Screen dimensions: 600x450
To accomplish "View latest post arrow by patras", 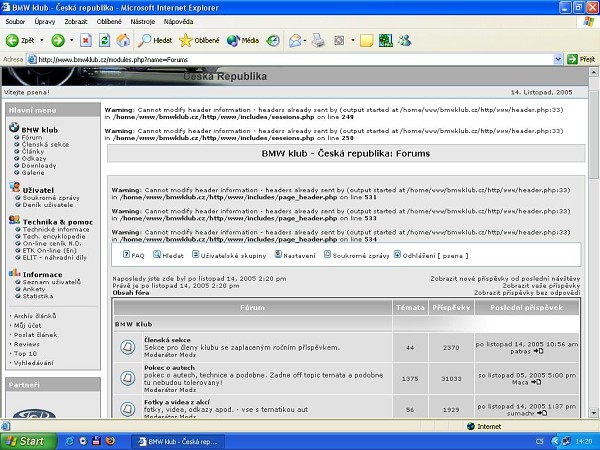I will click(x=538, y=351).
